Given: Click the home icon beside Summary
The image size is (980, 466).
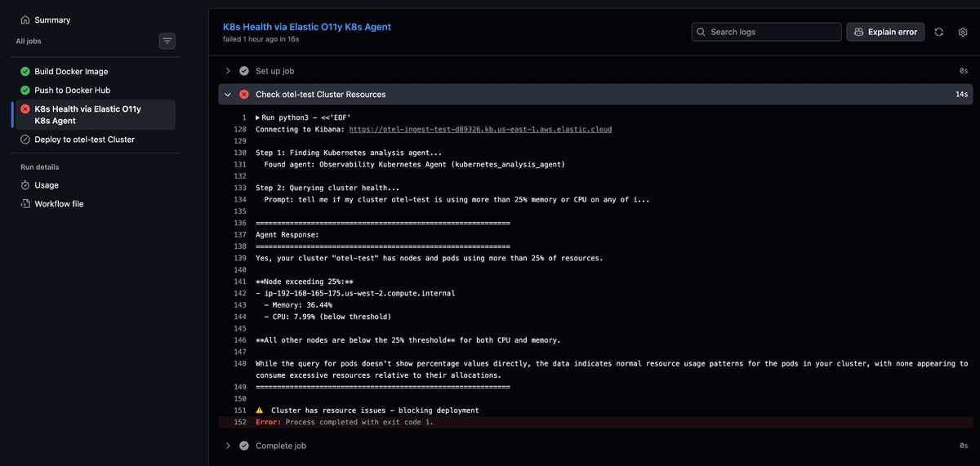Looking at the screenshot, I should click(x=25, y=20).
